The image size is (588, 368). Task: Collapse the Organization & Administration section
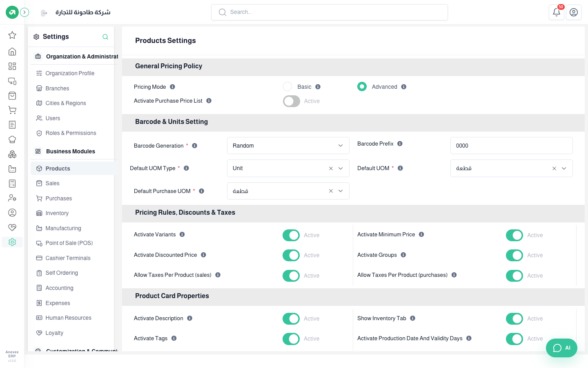[x=75, y=56]
